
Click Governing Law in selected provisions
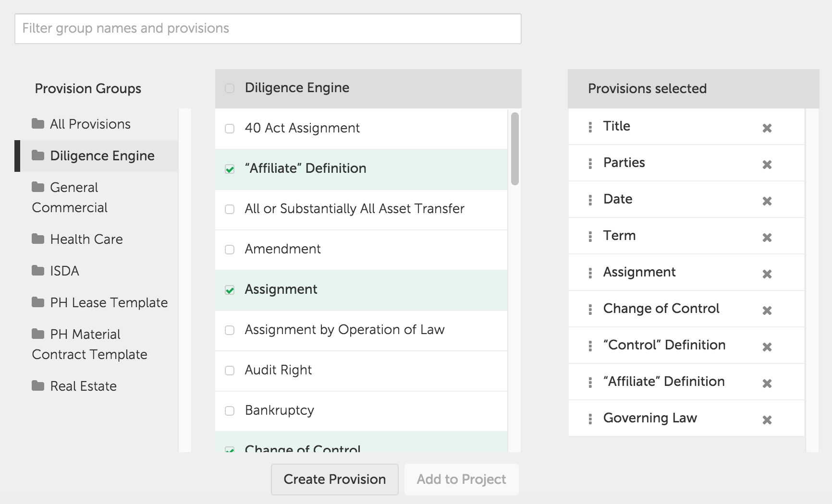(650, 418)
